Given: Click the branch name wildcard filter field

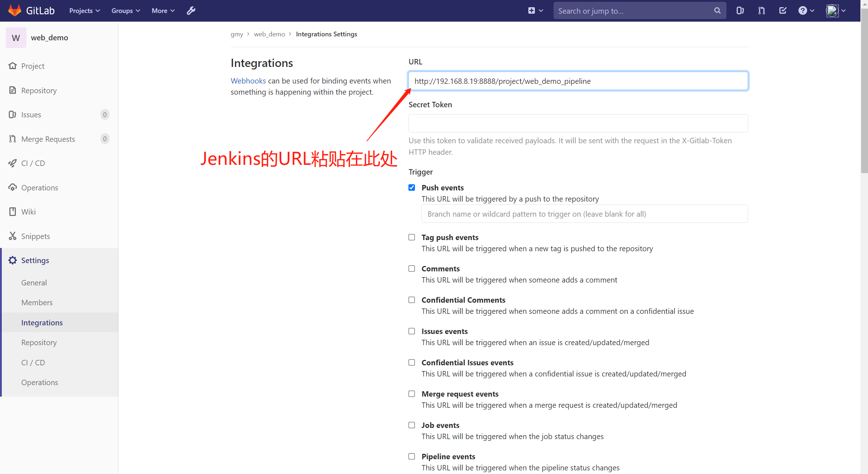Looking at the screenshot, I should click(585, 214).
